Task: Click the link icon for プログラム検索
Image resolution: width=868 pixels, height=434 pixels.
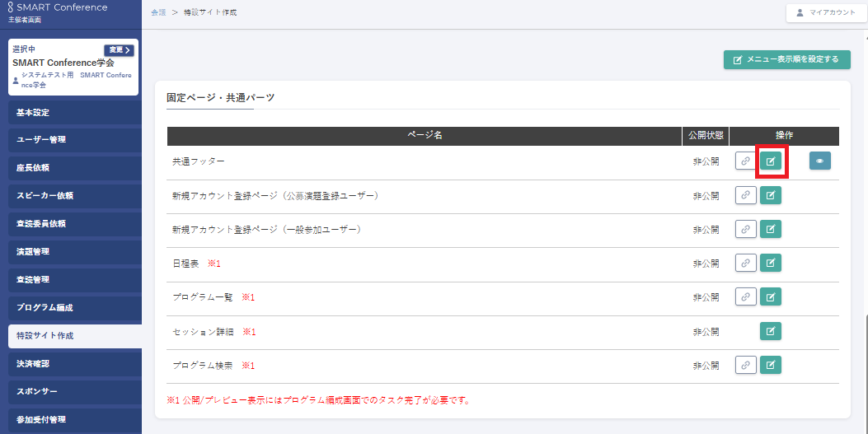Action: tap(745, 365)
